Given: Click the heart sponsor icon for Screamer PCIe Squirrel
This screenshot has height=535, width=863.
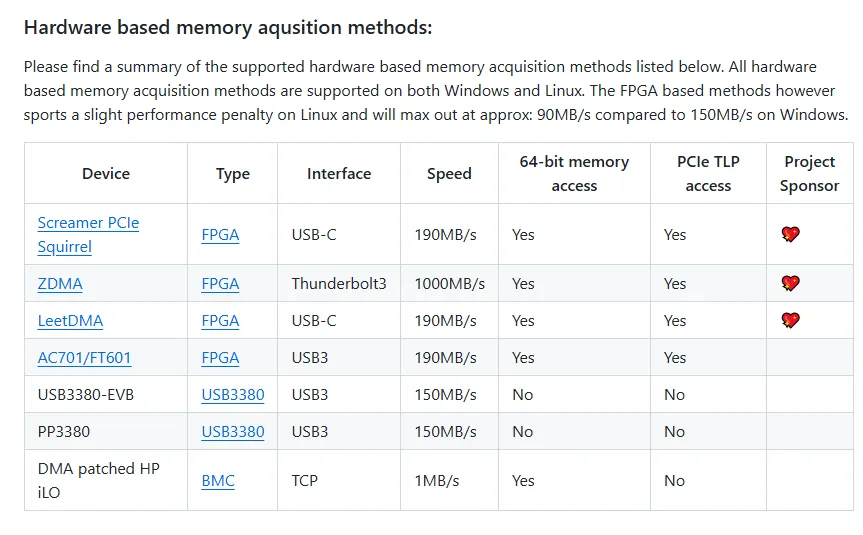Looking at the screenshot, I should [790, 234].
